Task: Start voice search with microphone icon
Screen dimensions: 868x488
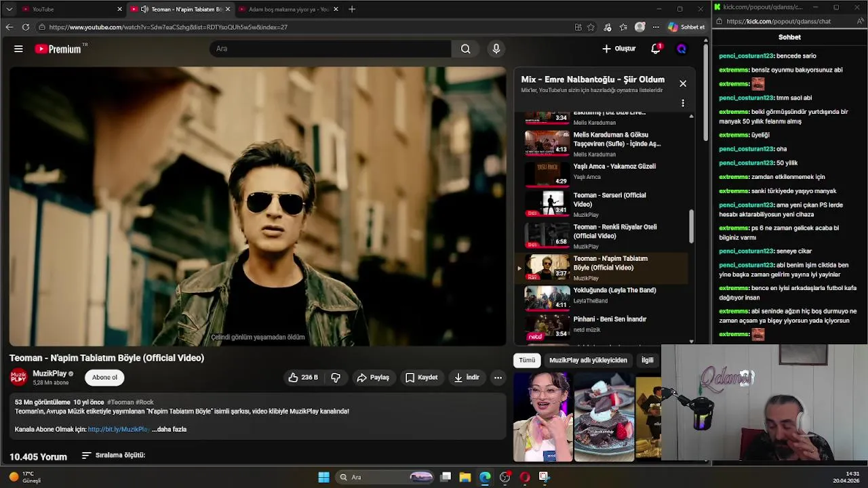Action: point(496,49)
